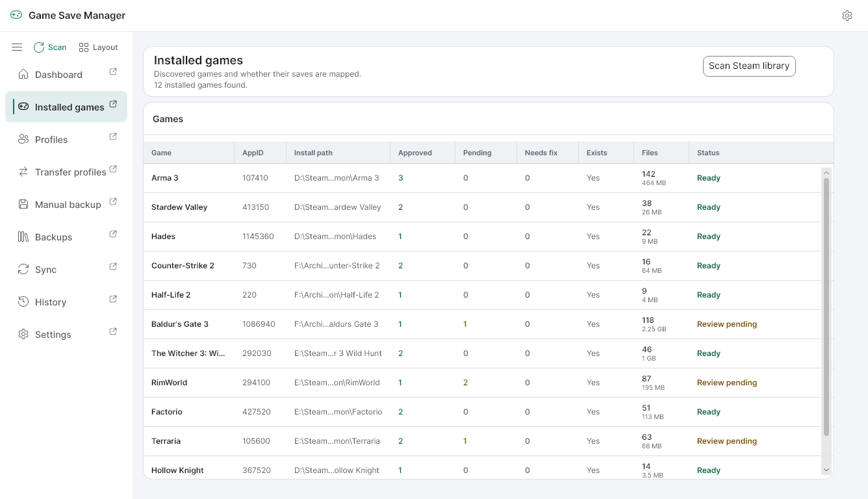
Task: Click Review pending status for Baldur's Gate 3
Action: [727, 324]
